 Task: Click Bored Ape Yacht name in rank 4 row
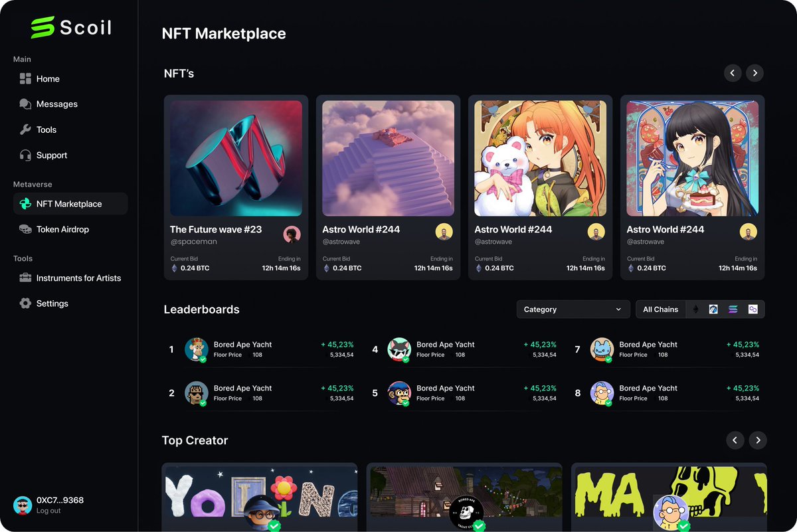446,345
